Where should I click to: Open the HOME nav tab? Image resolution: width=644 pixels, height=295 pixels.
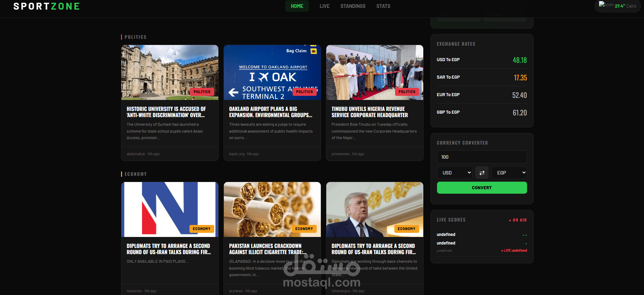[297, 6]
